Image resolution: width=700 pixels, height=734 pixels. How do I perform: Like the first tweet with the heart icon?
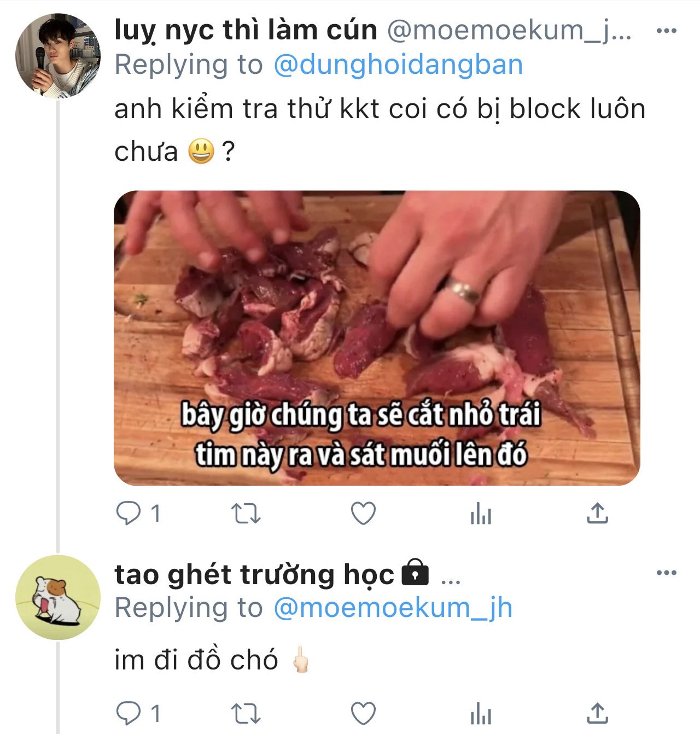363,514
